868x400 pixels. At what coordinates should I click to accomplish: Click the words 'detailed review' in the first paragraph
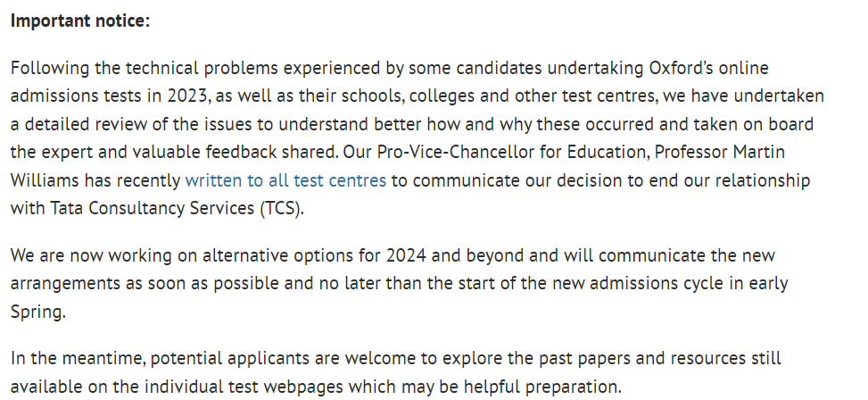click(x=86, y=124)
